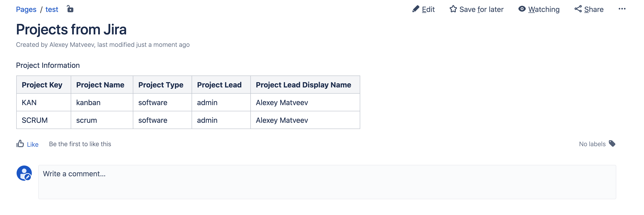Click the Share network icon
Image resolution: width=644 pixels, height=215 pixels.
click(x=578, y=9)
